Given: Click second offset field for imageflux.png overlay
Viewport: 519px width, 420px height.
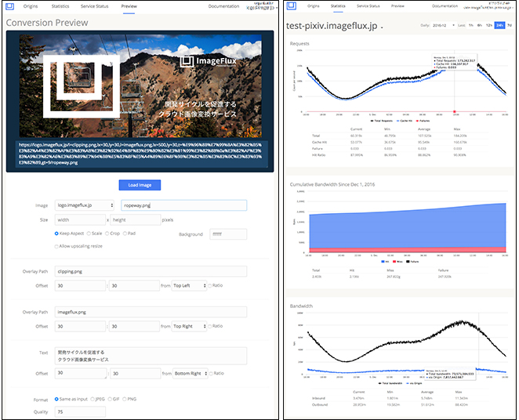Looking at the screenshot, I should point(134,327).
